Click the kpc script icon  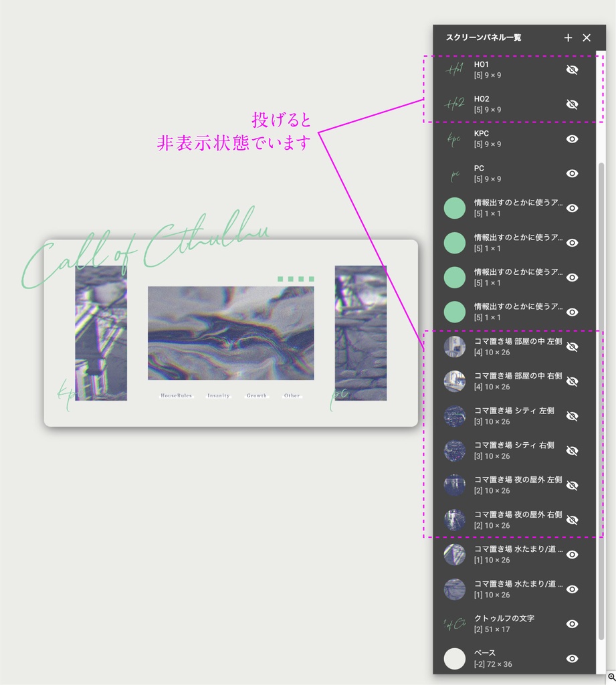pos(455,138)
